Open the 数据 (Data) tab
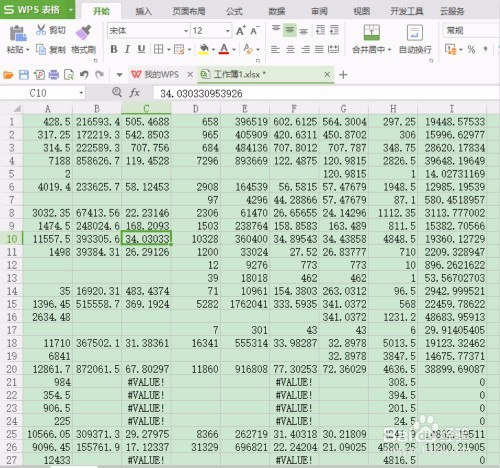 [x=277, y=11]
